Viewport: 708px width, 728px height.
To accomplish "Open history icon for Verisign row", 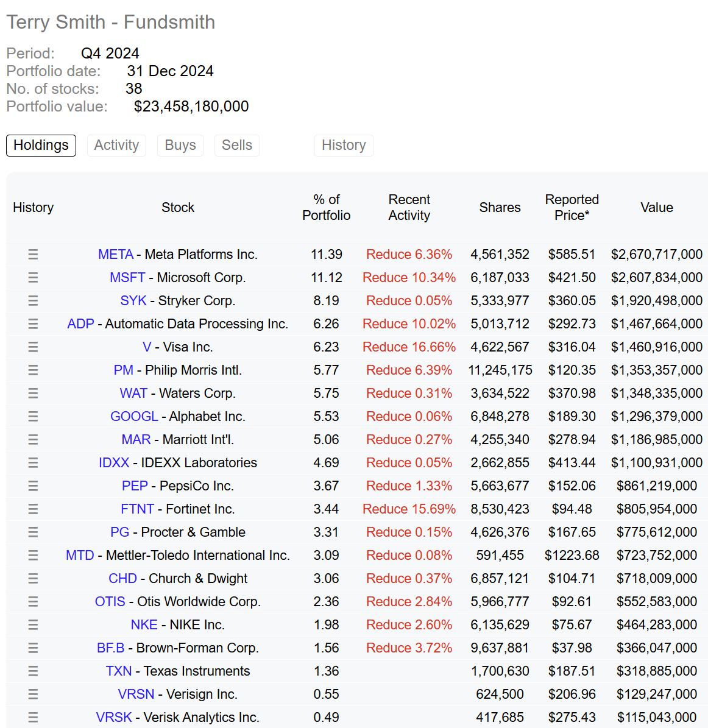I will pos(33,694).
